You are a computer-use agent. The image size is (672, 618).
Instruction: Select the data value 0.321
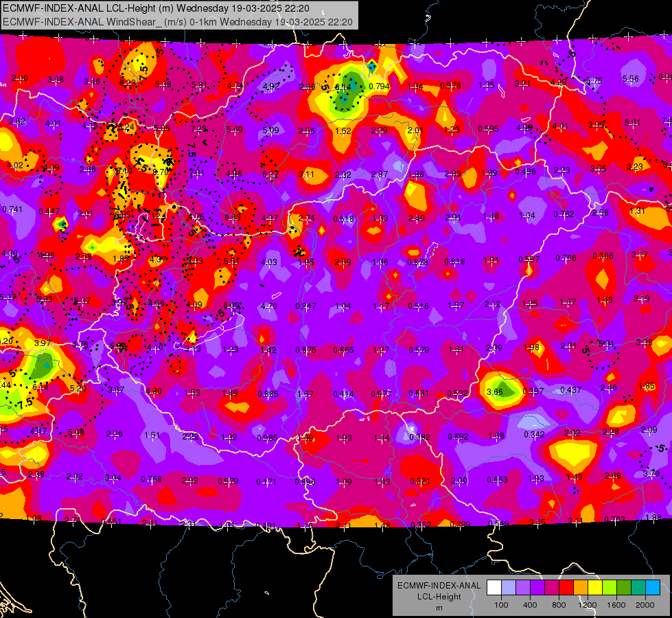(420, 481)
